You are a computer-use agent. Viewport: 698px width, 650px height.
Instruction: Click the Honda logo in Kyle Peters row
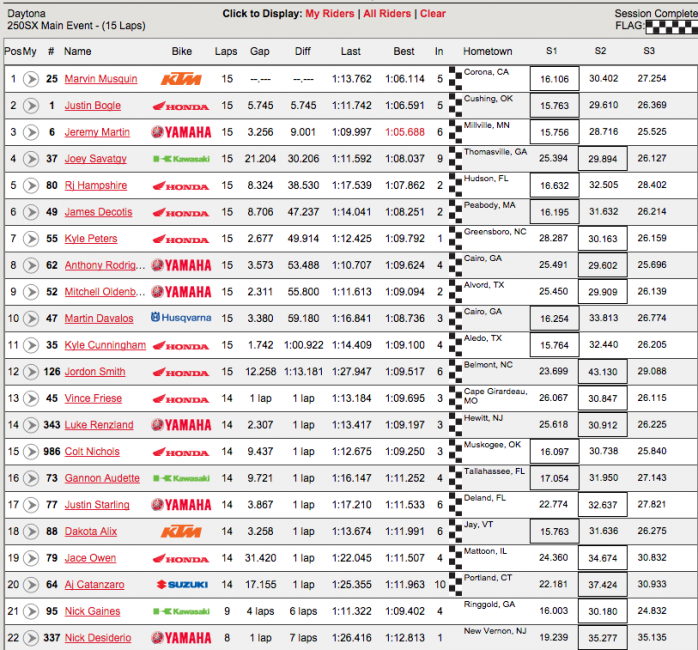coord(181,240)
